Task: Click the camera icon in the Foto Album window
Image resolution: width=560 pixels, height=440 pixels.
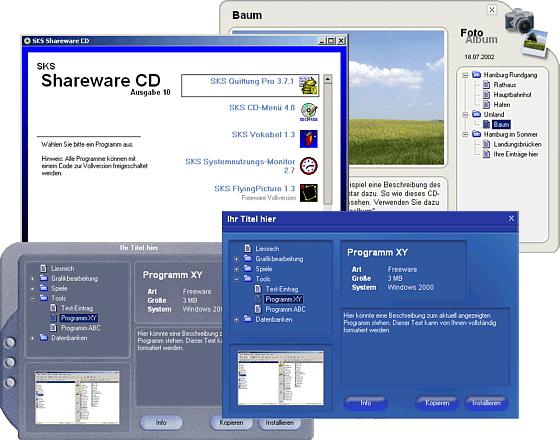Action: coord(520,21)
